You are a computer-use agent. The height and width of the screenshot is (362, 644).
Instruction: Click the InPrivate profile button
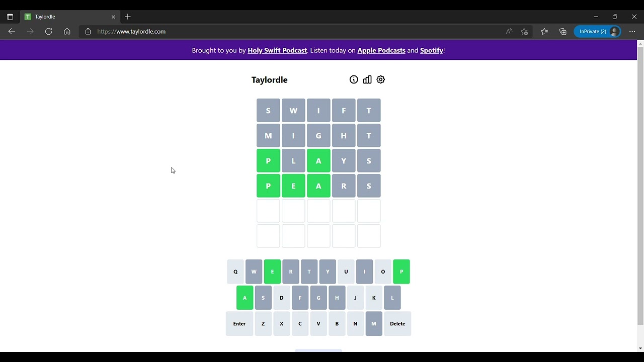pyautogui.click(x=597, y=31)
